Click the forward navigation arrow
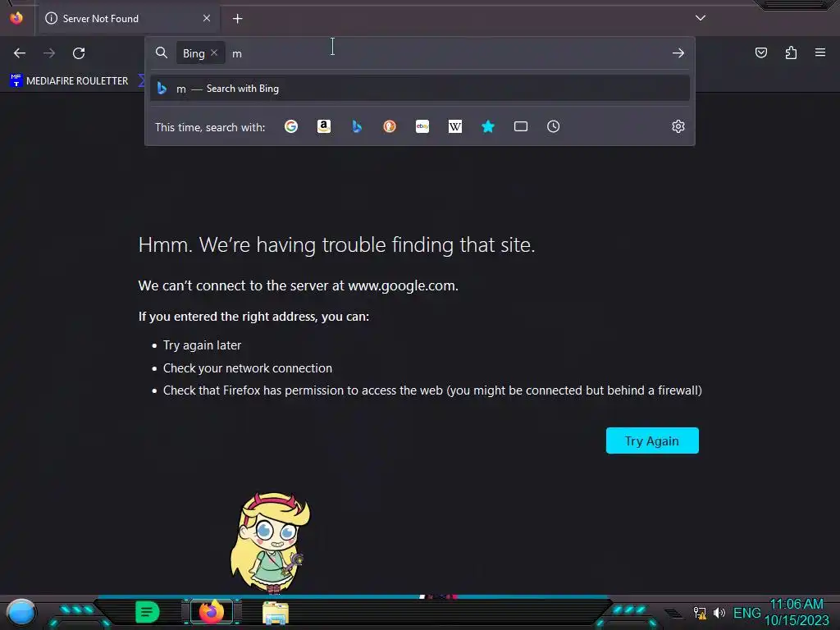This screenshot has width=840, height=630. pos(49,53)
